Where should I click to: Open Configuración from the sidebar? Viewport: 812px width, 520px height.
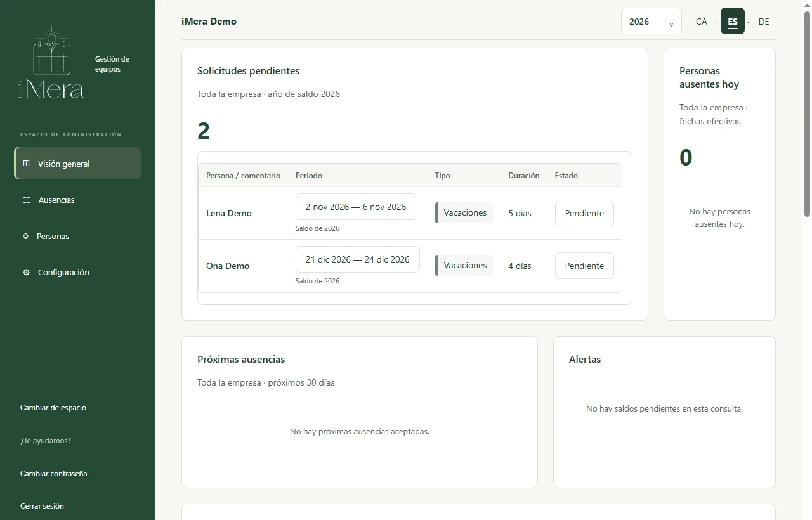click(77, 272)
